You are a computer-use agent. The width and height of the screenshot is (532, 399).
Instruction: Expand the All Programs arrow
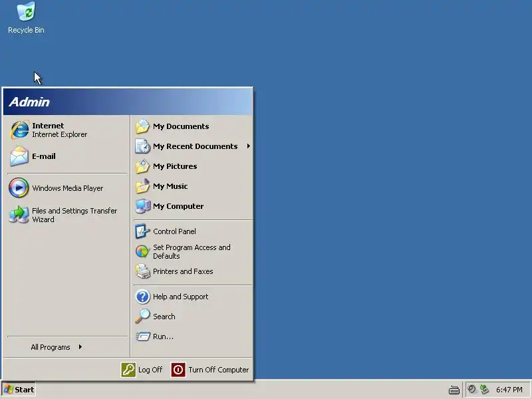pyautogui.click(x=80, y=346)
